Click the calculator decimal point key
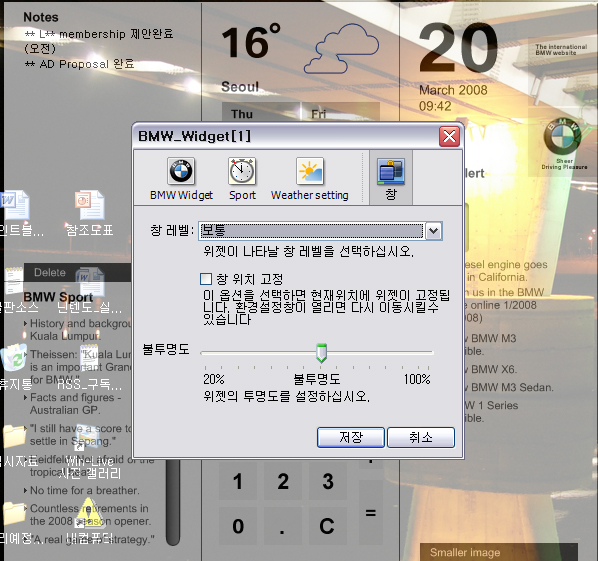The width and height of the screenshot is (598, 561). tap(282, 526)
